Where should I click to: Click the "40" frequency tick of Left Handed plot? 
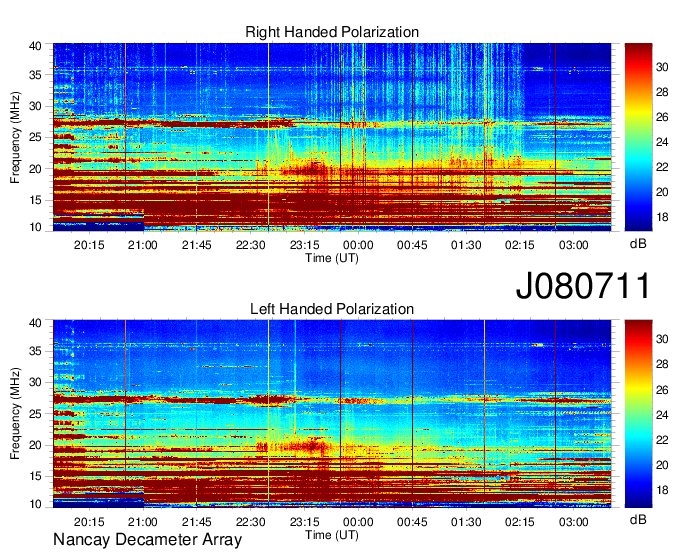tap(35, 323)
